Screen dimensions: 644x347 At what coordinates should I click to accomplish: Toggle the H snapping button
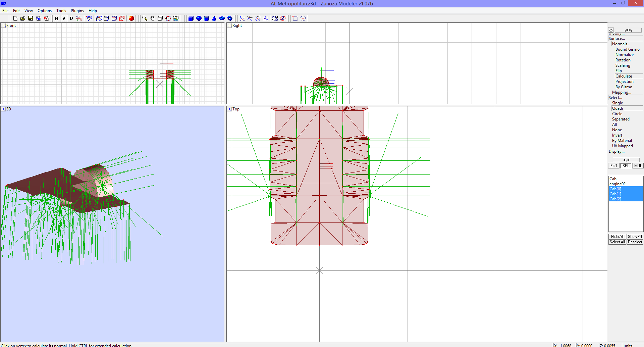coord(56,18)
